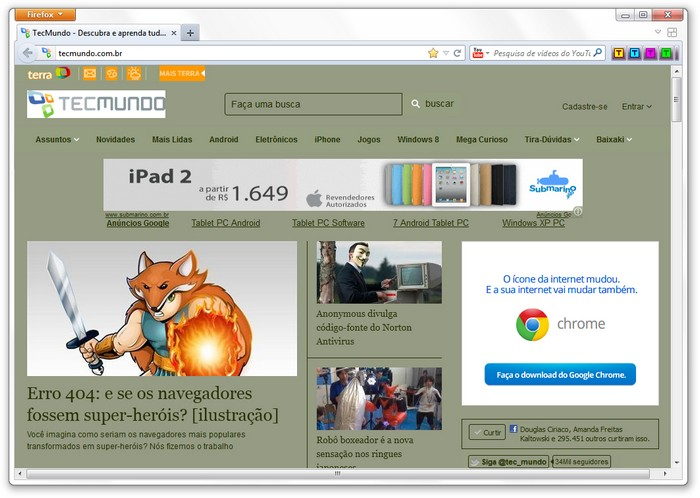
Task: Reload the page with refresh icon
Action: point(457,53)
